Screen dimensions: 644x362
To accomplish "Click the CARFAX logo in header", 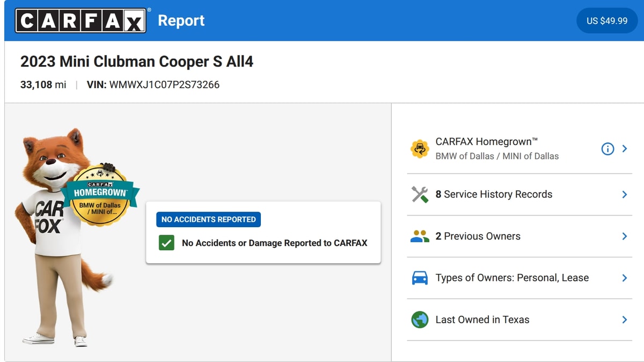I will pos(80,20).
